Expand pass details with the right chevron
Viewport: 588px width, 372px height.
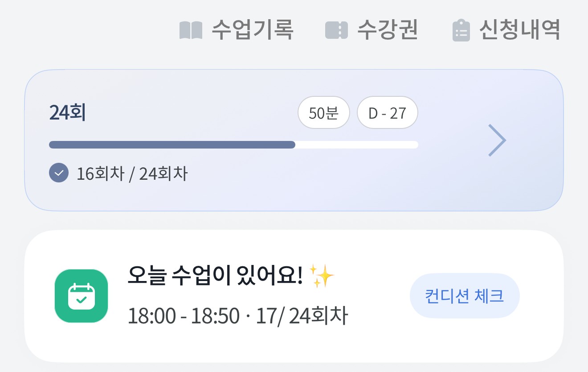click(497, 140)
